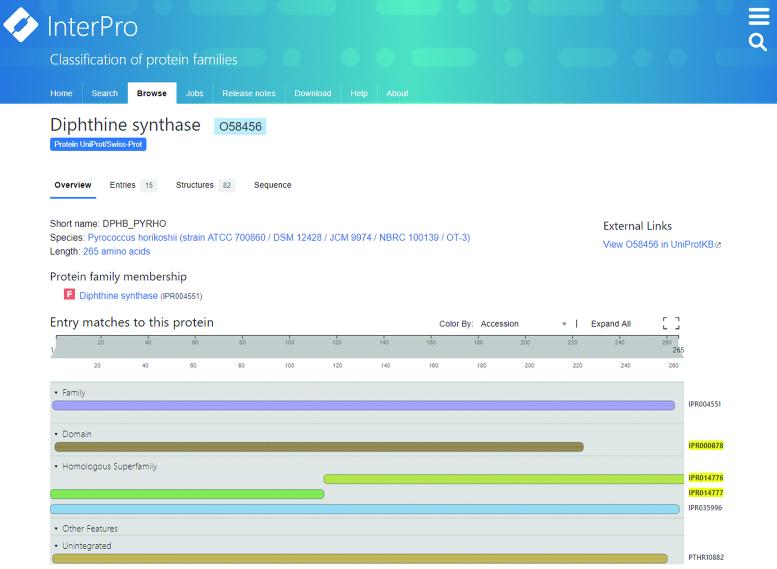This screenshot has height=569, width=777.
Task: Click the fullscreen icon in protein viewer
Action: point(671,324)
